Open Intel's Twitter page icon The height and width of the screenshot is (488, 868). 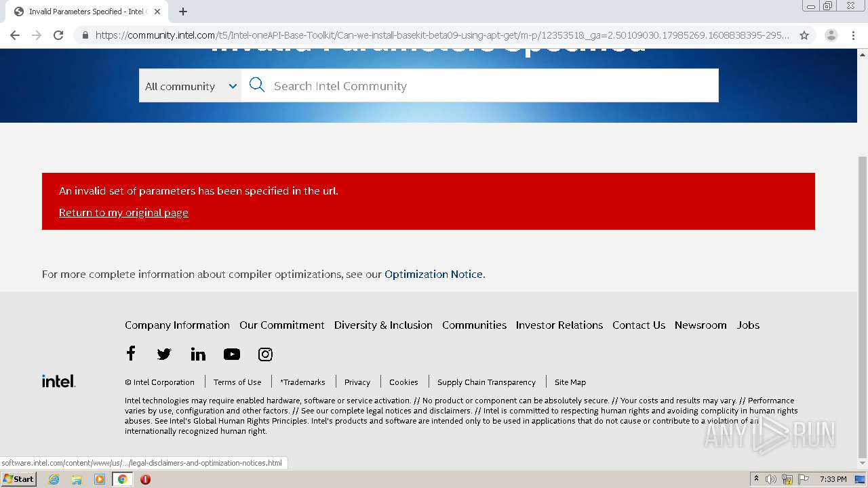click(x=164, y=354)
